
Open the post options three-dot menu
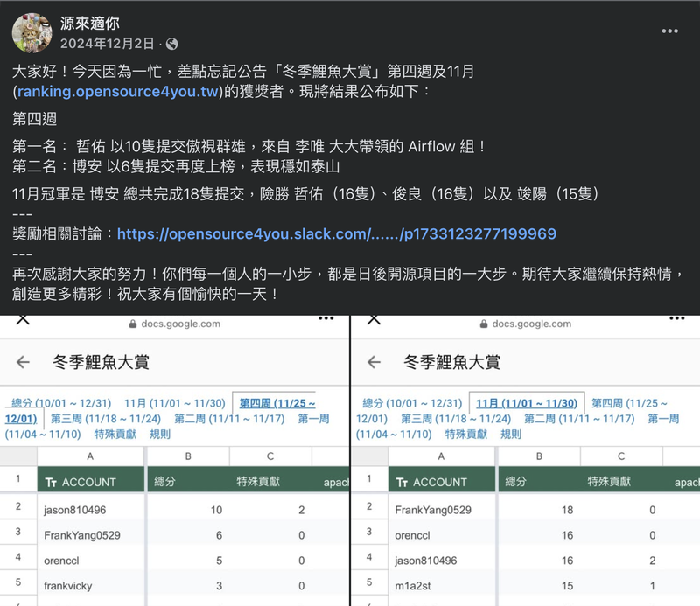coord(669,31)
